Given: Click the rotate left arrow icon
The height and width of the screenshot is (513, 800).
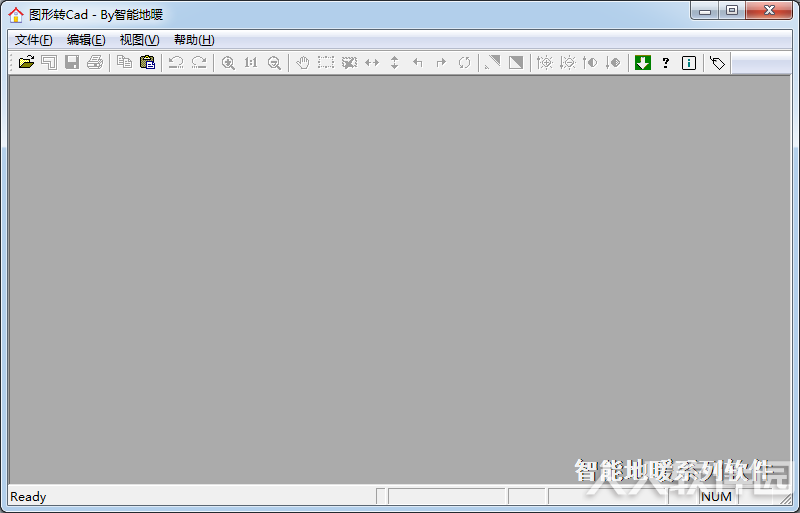Looking at the screenshot, I should pyautogui.click(x=418, y=62).
